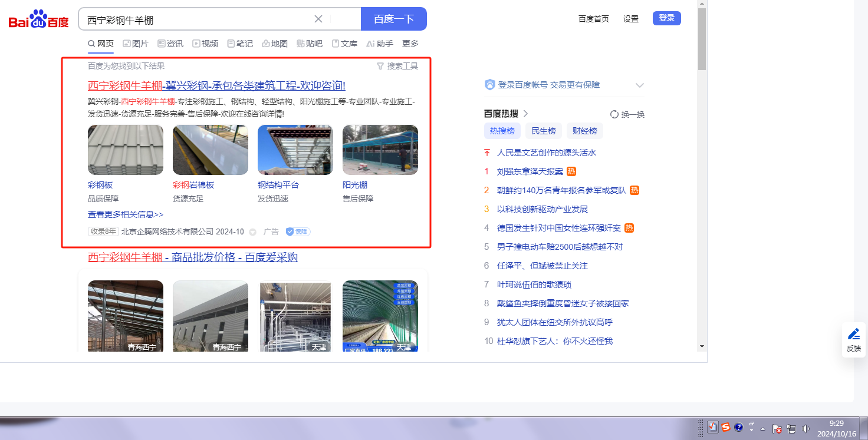Open hot search 犹太人团体在纽交所外抗议高呼
The height and width of the screenshot is (440, 868).
[x=555, y=322]
